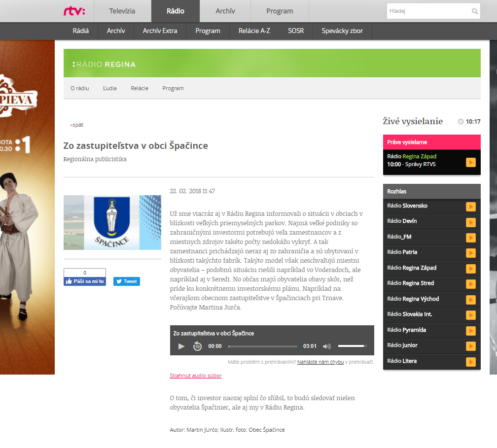Mute the audio player speaker icon
The height and width of the screenshot is (448, 497).
tap(326, 346)
